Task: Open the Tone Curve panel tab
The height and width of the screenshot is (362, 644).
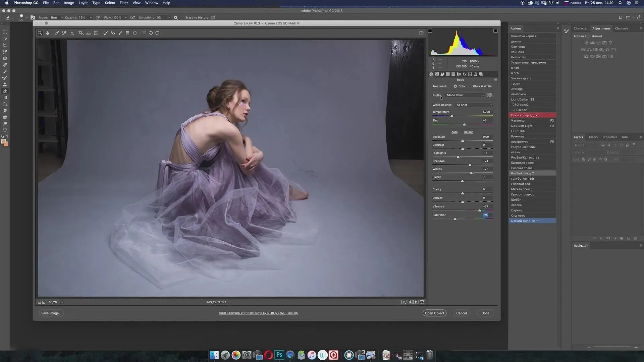Action: [x=437, y=74]
